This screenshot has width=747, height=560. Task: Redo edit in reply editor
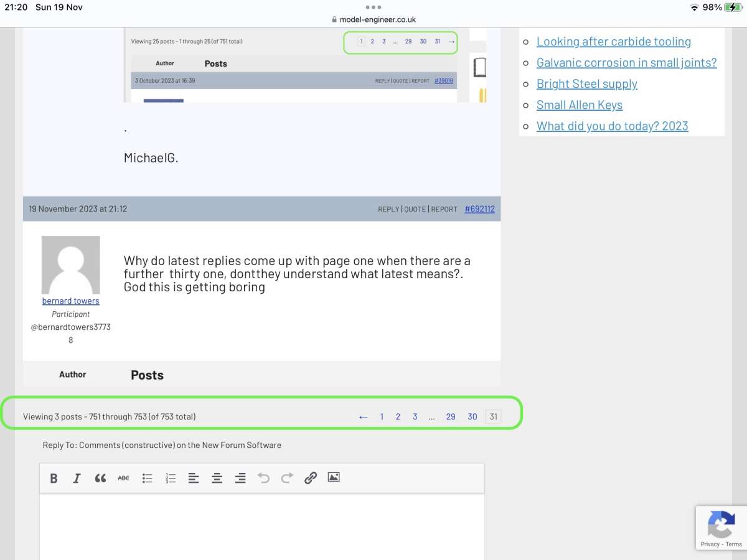coord(287,478)
